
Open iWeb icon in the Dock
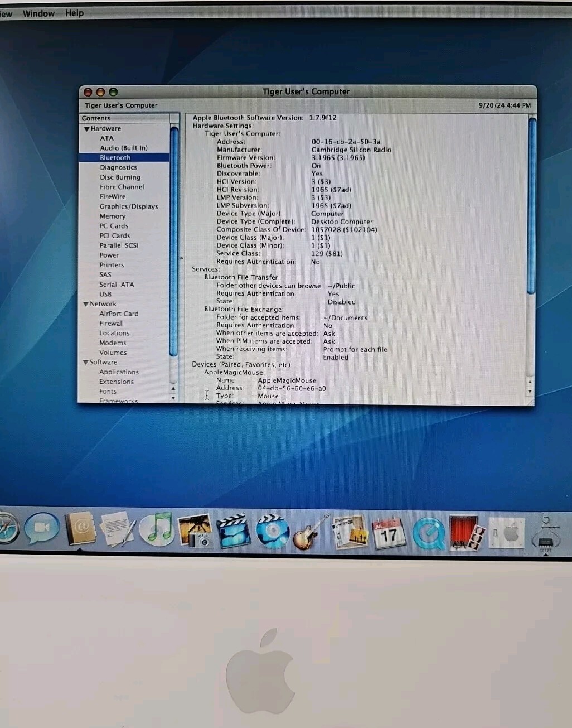350,532
